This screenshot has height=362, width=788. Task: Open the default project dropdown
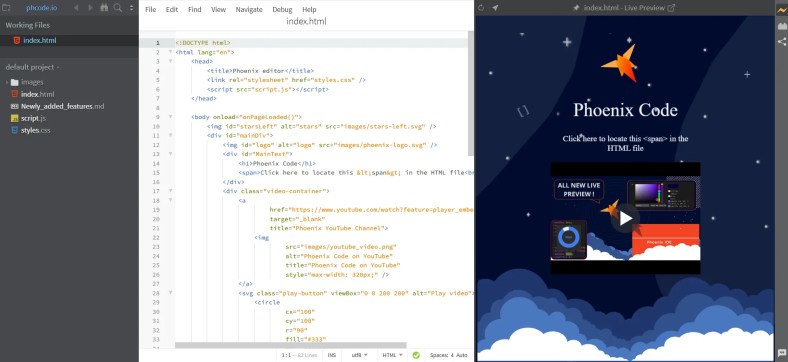point(32,67)
